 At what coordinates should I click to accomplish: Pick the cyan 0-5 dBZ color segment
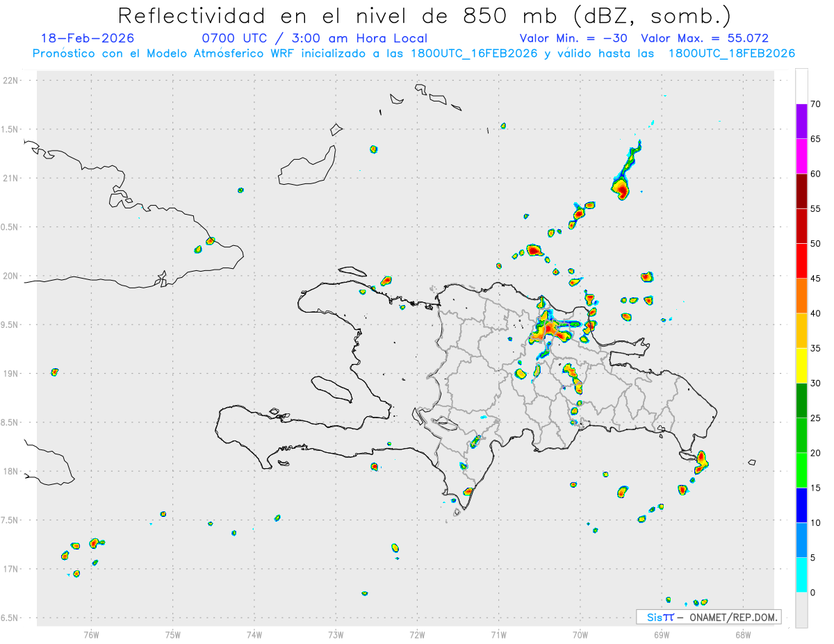(x=801, y=575)
